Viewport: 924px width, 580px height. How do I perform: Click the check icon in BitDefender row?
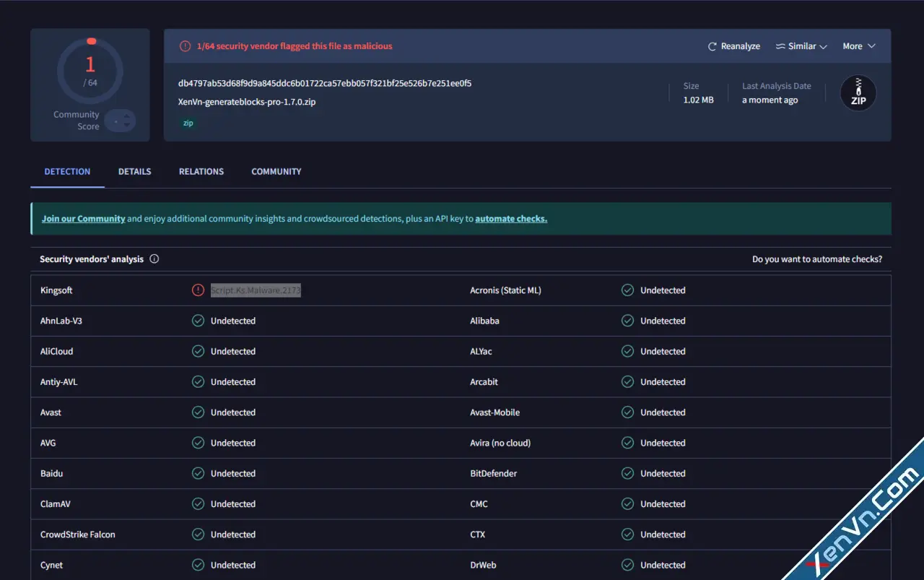pos(627,473)
